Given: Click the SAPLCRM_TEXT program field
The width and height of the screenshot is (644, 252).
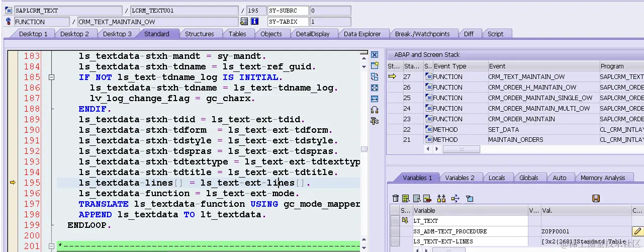Looking at the screenshot, I should coord(68,11).
